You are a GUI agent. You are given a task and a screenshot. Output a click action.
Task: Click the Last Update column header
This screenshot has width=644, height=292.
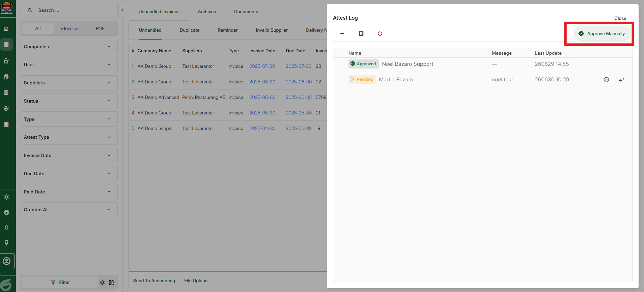click(548, 53)
